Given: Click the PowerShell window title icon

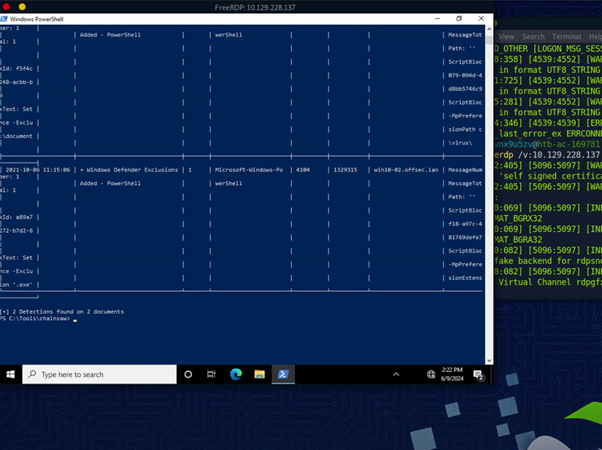Looking at the screenshot, I should tap(4, 19).
